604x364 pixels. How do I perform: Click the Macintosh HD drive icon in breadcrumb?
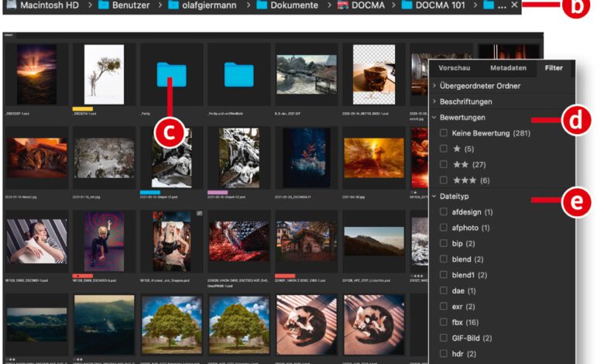pyautogui.click(x=10, y=5)
